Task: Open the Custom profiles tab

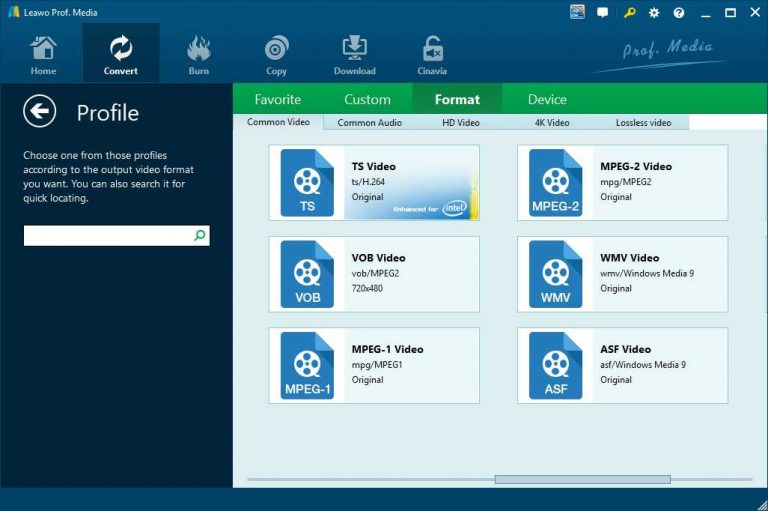Action: point(367,99)
